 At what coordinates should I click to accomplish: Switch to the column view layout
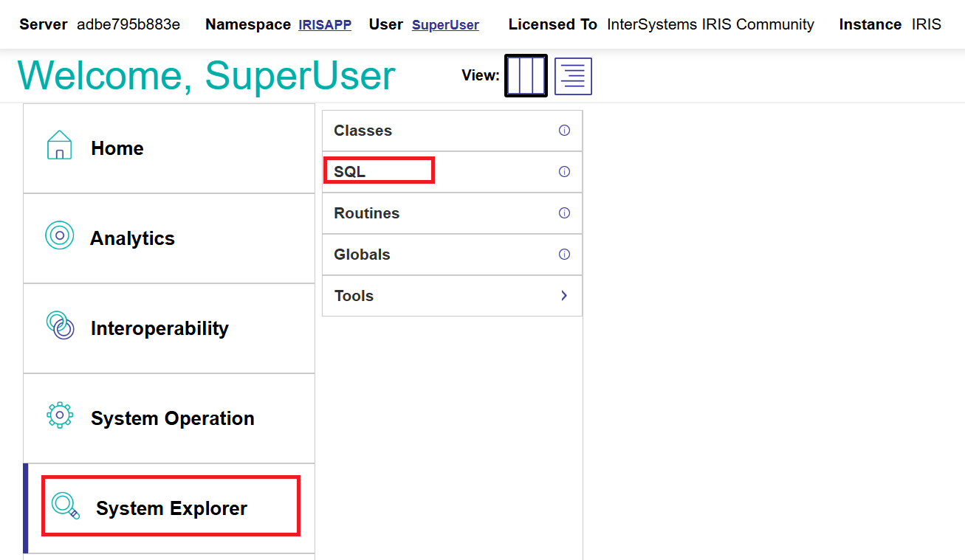526,75
